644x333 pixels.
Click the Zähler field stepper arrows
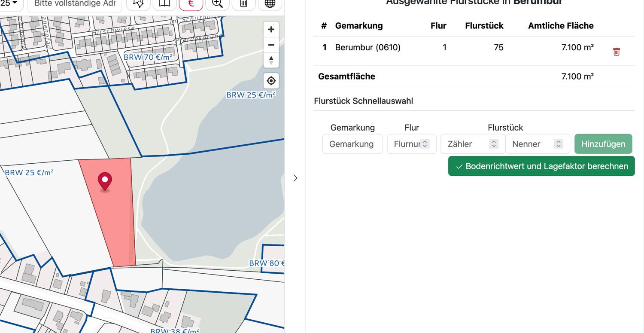click(x=494, y=144)
